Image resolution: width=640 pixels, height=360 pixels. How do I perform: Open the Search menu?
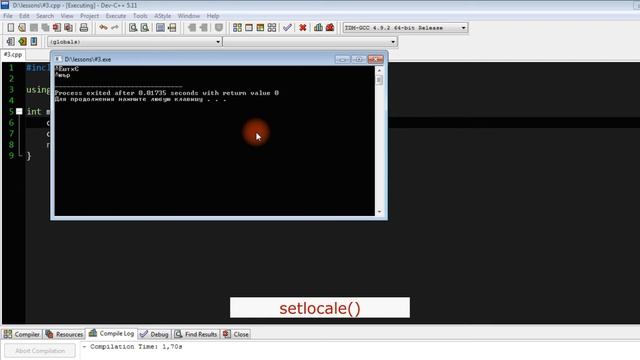click(45, 16)
